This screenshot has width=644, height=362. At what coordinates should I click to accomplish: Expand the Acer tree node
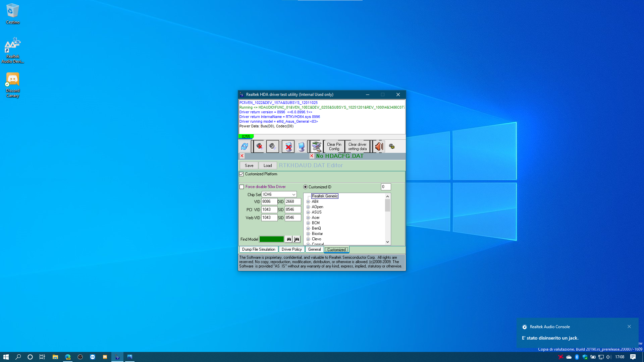[308, 218]
